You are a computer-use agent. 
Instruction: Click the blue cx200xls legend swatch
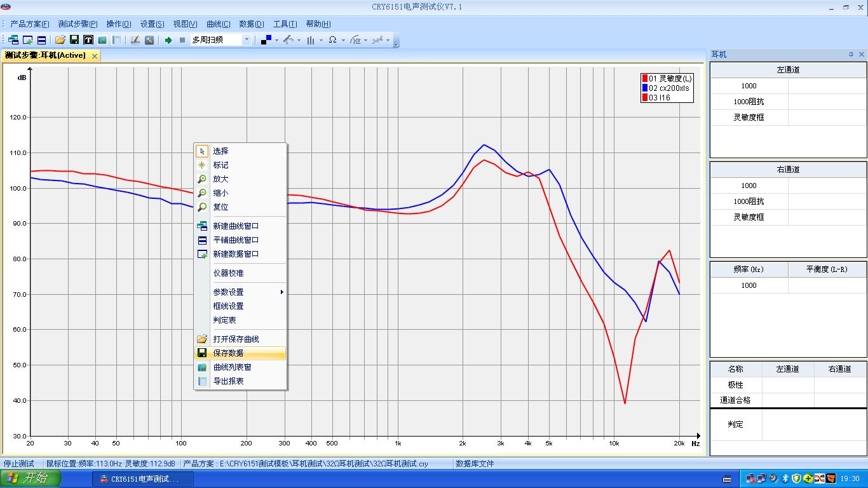coord(644,88)
